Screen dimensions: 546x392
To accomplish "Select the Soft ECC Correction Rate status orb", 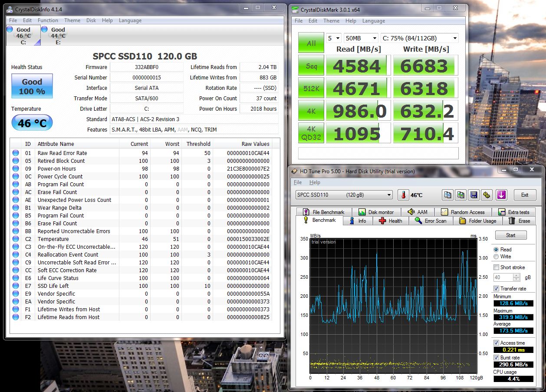I will point(16,270).
